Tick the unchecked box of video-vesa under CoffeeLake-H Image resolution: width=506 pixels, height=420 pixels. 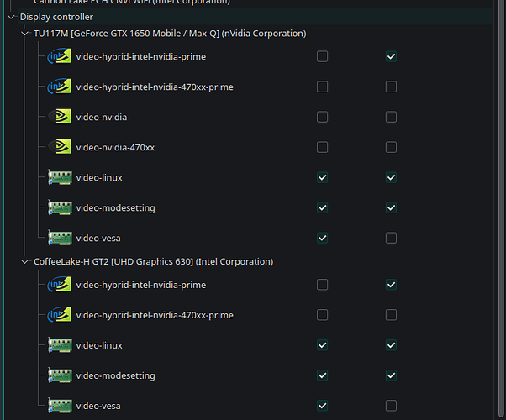391,406
